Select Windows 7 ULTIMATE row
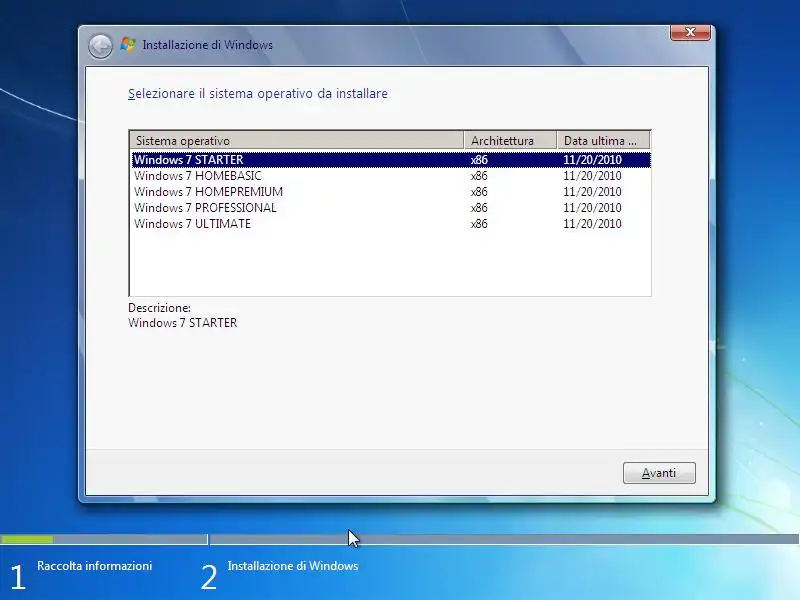This screenshot has width=800, height=600. tap(391, 223)
